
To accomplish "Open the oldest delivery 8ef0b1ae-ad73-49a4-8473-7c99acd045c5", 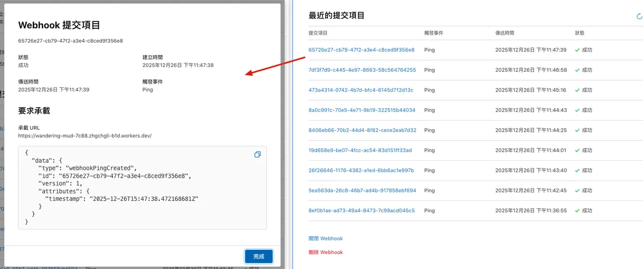I will [x=362, y=211].
